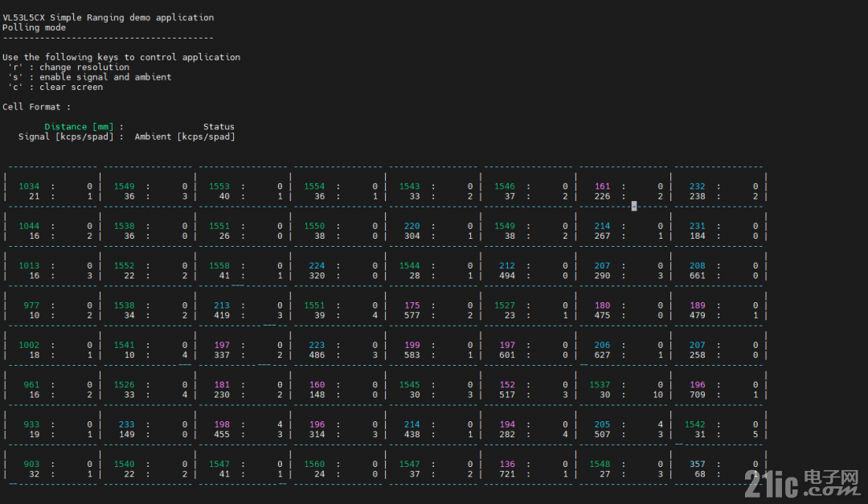
Task: Click the signal value 709
Action: click(x=698, y=395)
